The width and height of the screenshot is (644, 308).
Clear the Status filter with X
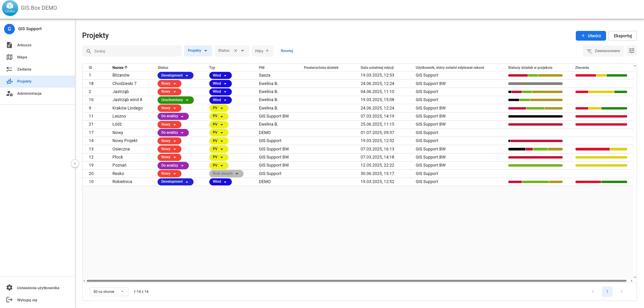click(235, 51)
